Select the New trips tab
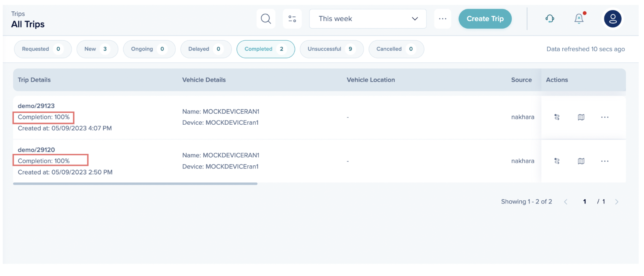The image size is (644, 276). [x=97, y=49]
